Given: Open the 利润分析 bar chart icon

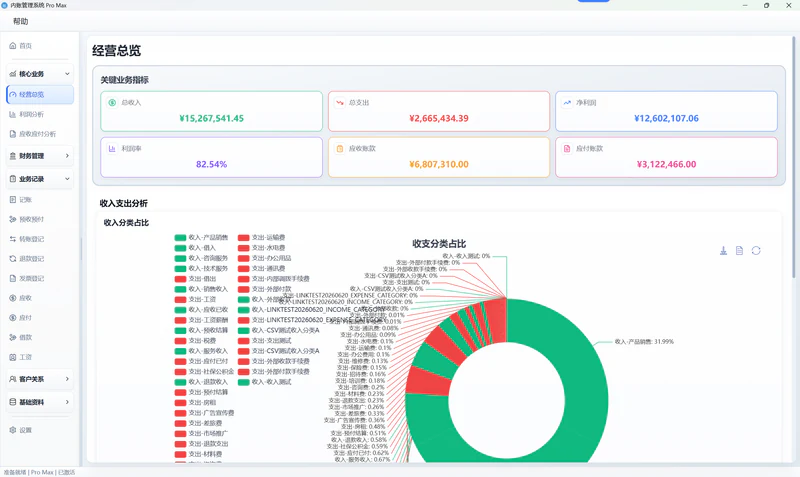Looking at the screenshot, I should click(13, 114).
